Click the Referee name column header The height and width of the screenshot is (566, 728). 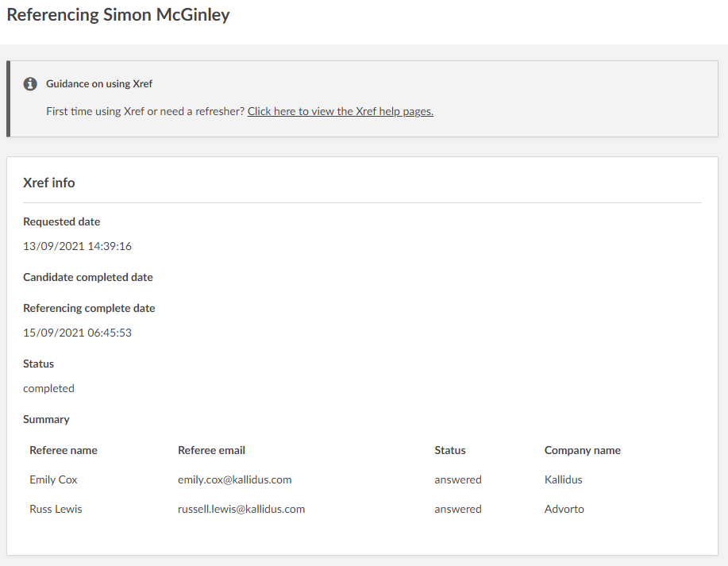64,450
